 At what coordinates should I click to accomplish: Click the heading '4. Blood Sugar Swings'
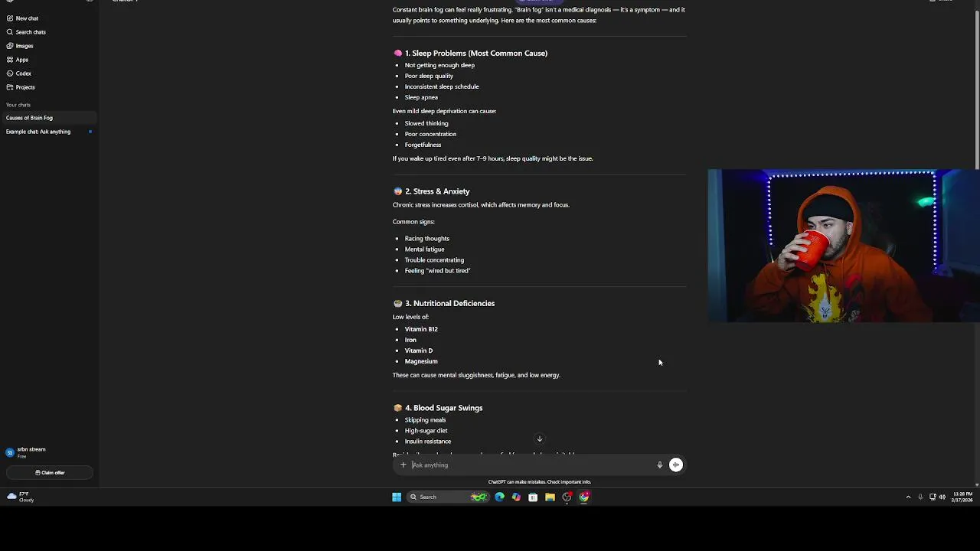tap(443, 408)
